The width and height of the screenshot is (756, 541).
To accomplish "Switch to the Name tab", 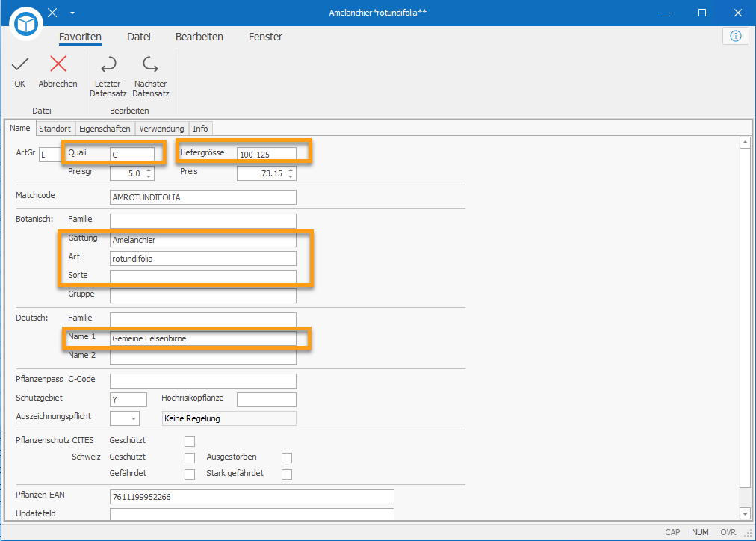I will (20, 128).
